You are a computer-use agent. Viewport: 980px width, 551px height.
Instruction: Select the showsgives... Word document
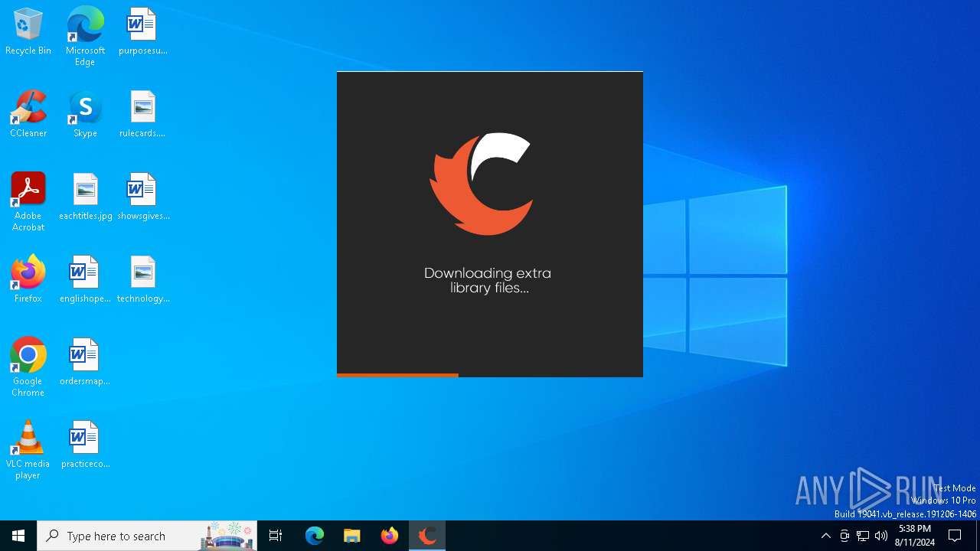tap(142, 197)
